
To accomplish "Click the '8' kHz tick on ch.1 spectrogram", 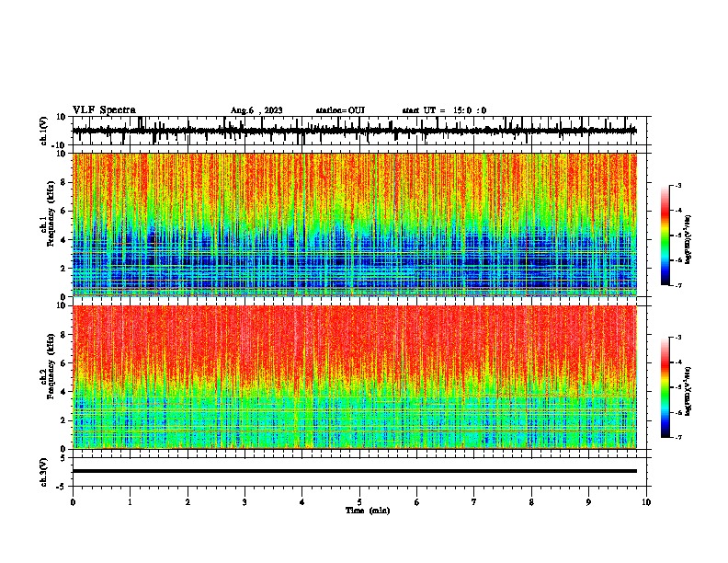I will click(x=63, y=182).
